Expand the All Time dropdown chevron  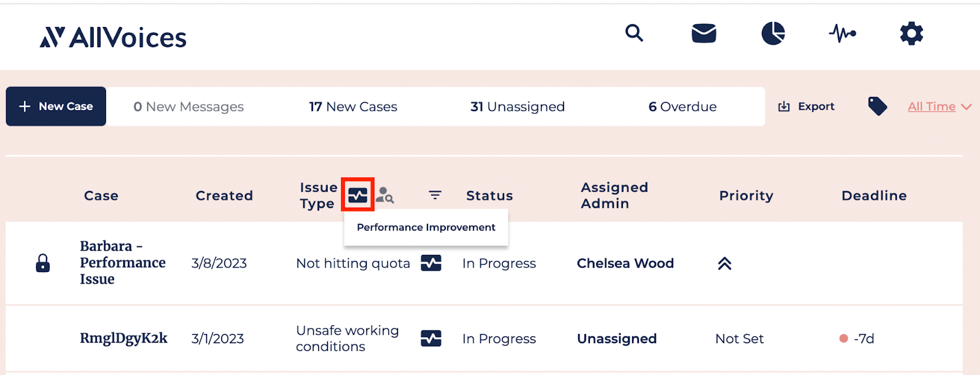pos(967,107)
